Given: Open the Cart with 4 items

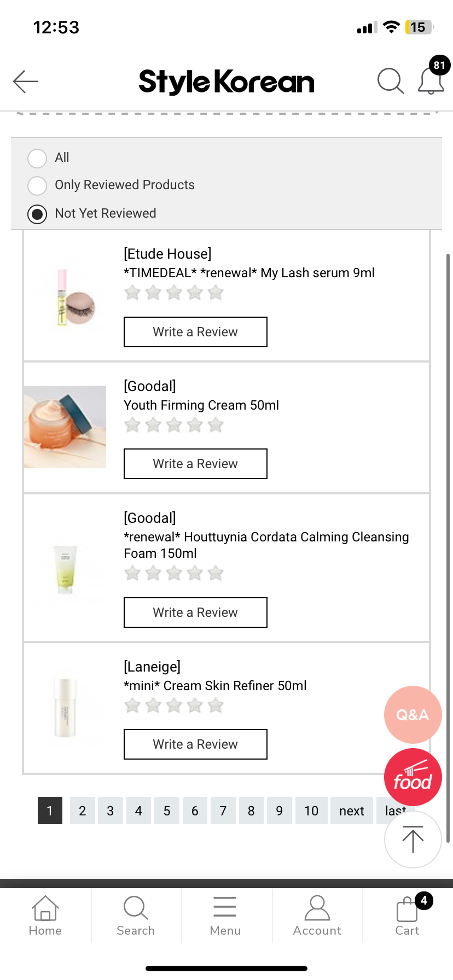Looking at the screenshot, I should pyautogui.click(x=408, y=915).
